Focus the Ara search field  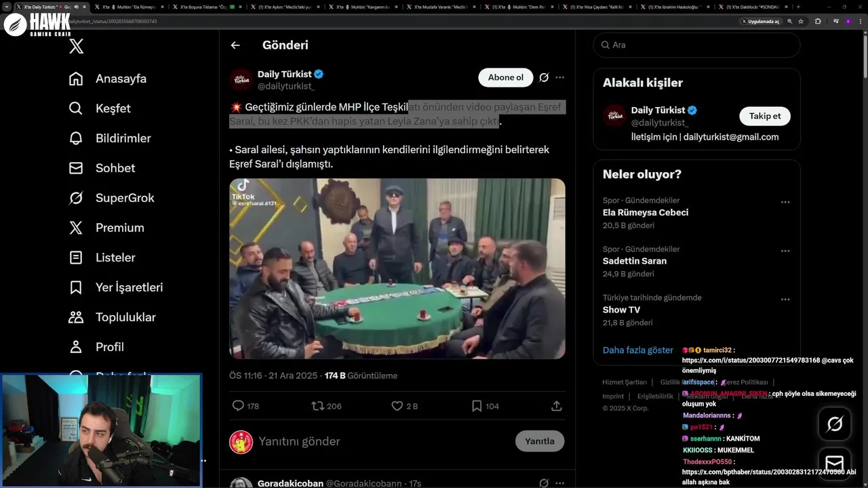tap(696, 45)
